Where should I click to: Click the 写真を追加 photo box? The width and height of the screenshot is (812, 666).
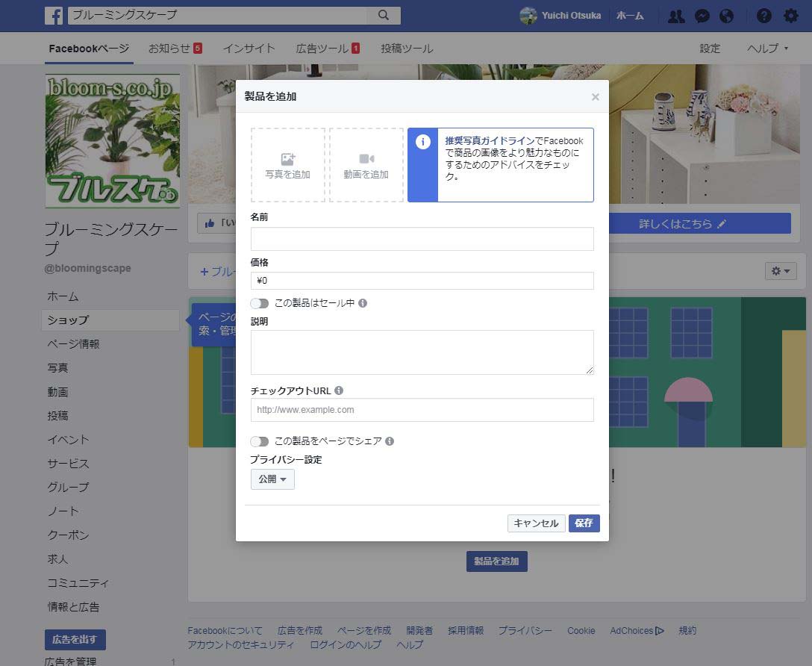click(288, 165)
